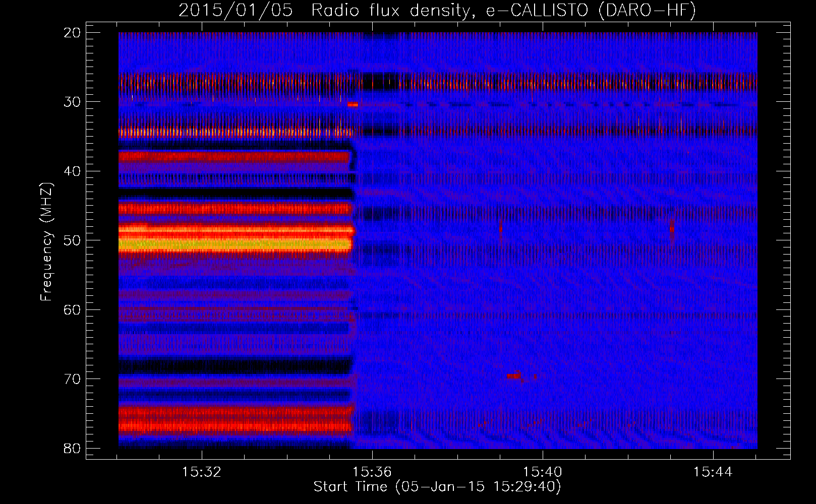This screenshot has height=504, width=816.
Task: Click the bright yellow emission band near 50 MHz
Action: pos(235,245)
